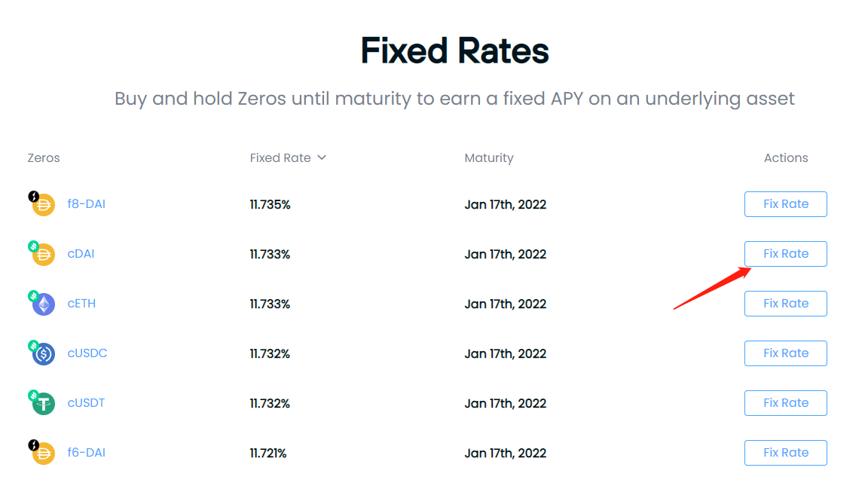This screenshot has height=486, width=868.
Task: Click the cDAI token icon
Action: [x=42, y=253]
